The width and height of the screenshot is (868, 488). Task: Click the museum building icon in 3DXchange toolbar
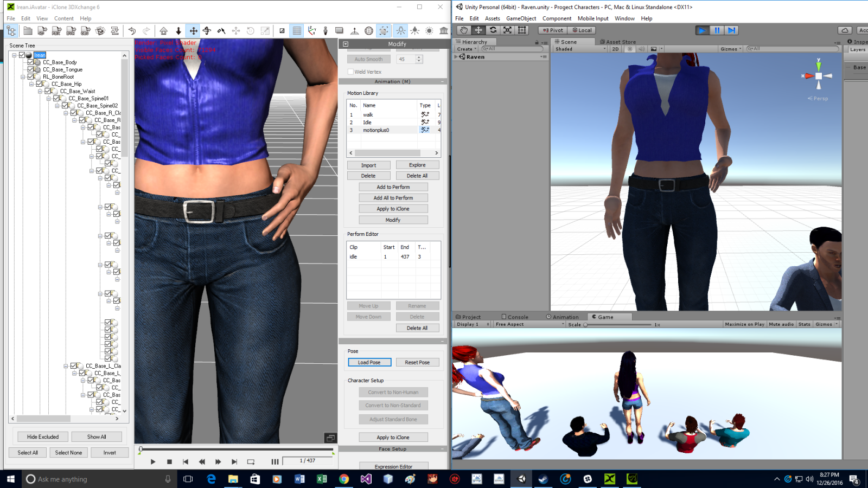(444, 31)
